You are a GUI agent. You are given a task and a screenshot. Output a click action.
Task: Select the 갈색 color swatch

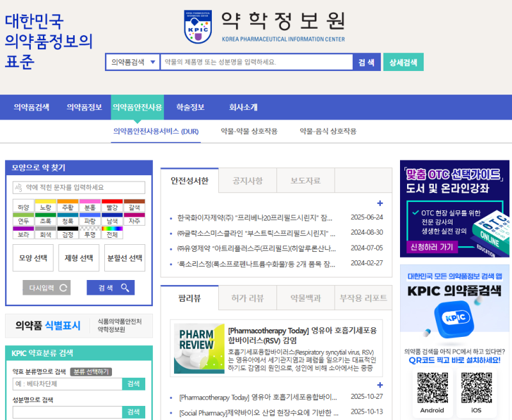[x=134, y=206]
